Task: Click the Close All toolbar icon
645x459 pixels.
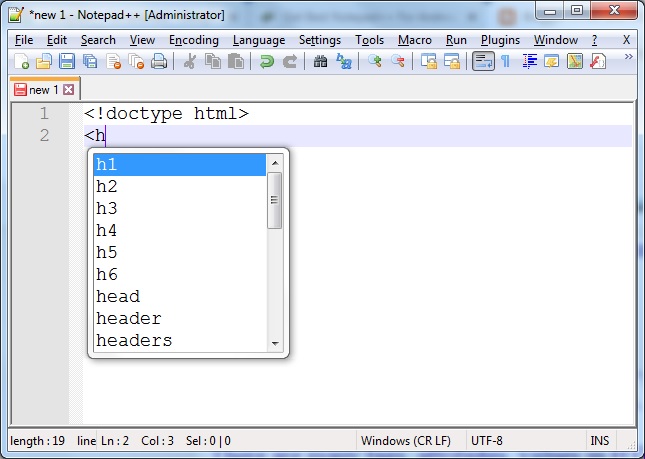Action: 136,61
